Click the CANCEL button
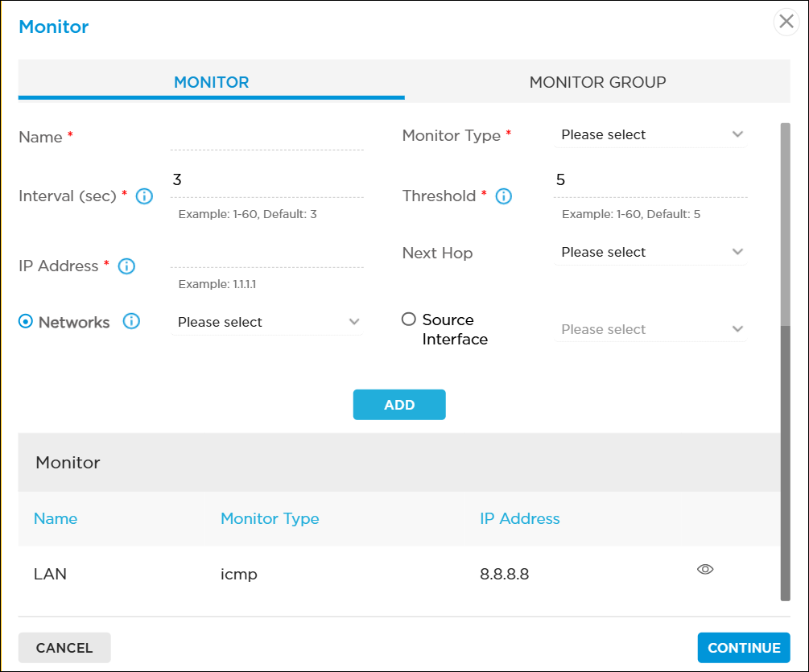The height and width of the screenshot is (672, 809). pos(64,648)
